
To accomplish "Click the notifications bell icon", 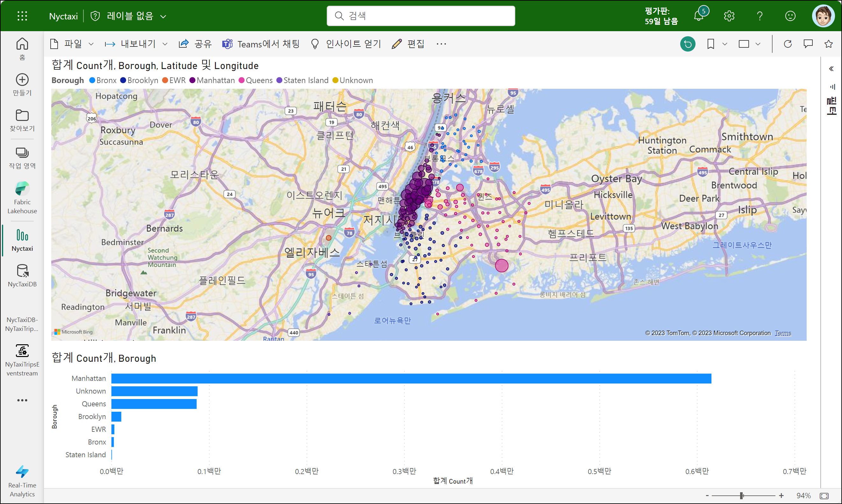I will point(699,16).
